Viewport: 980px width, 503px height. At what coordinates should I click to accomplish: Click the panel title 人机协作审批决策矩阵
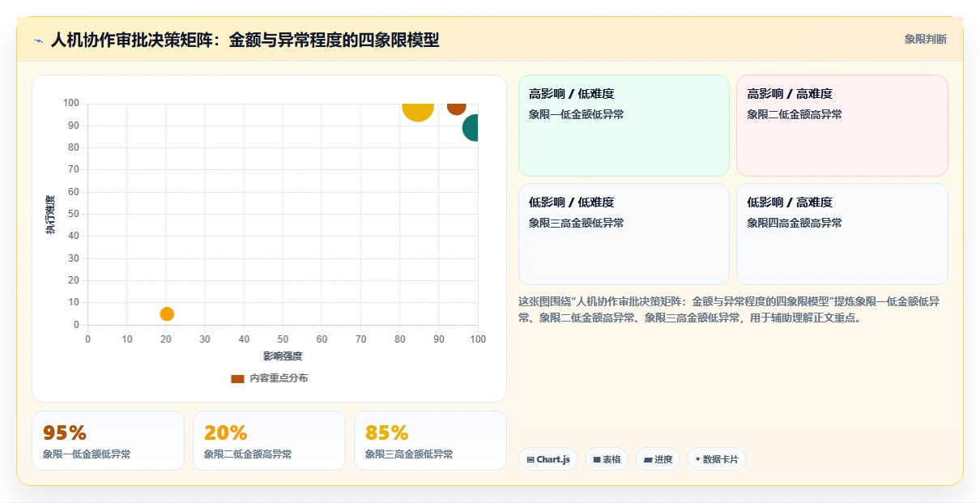[245, 40]
